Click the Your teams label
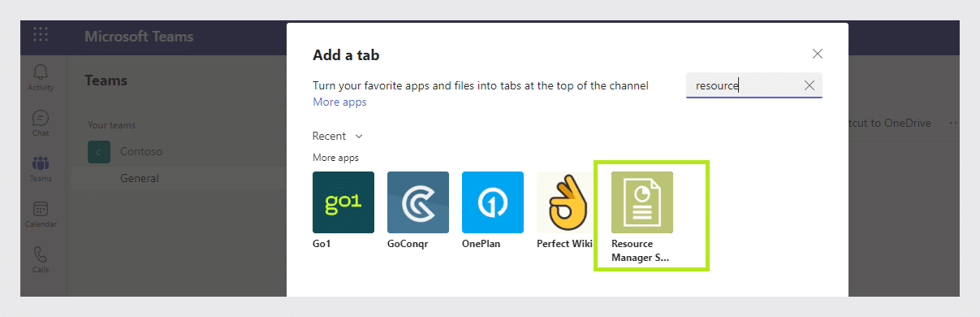This screenshot has width=980, height=317. click(x=111, y=125)
